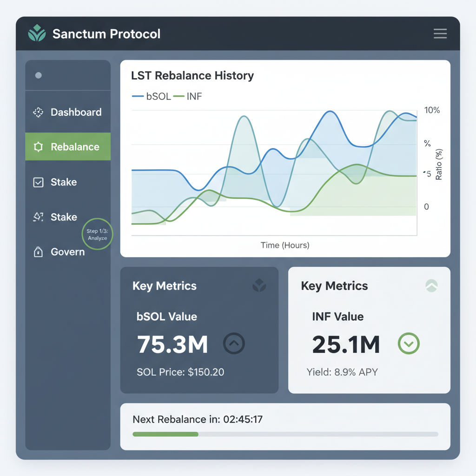Collapse the bSOL Value metric with its arrow control

point(234,344)
